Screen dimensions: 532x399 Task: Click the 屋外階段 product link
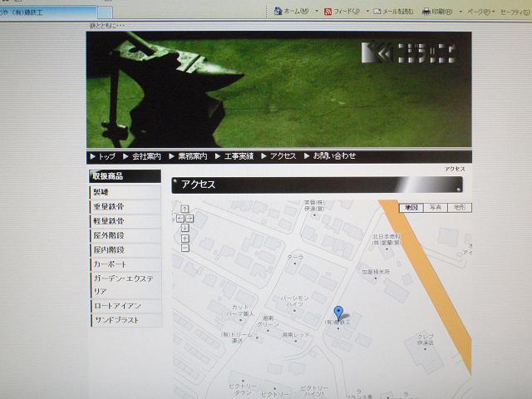(x=126, y=235)
